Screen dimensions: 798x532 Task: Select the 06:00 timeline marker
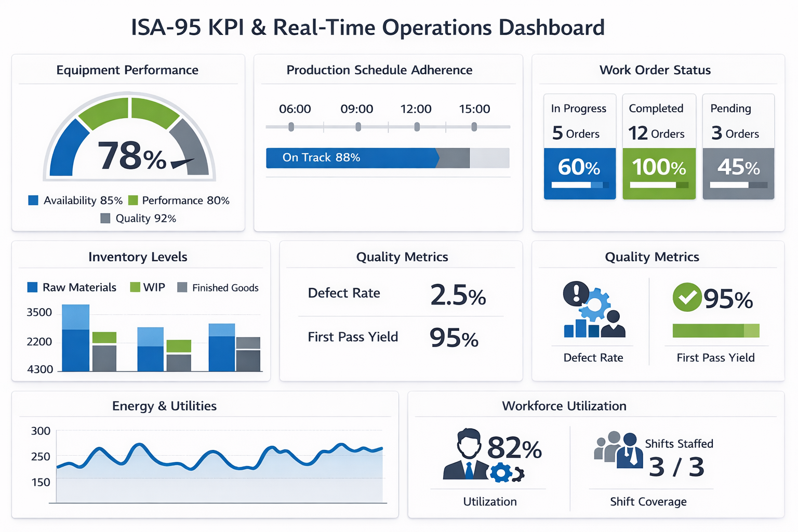[291, 127]
